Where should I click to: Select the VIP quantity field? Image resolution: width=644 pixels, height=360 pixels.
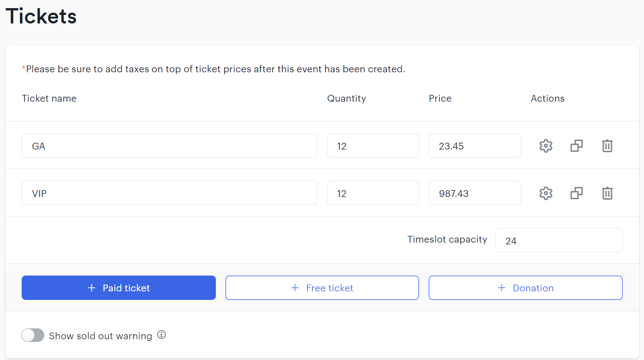coord(373,193)
